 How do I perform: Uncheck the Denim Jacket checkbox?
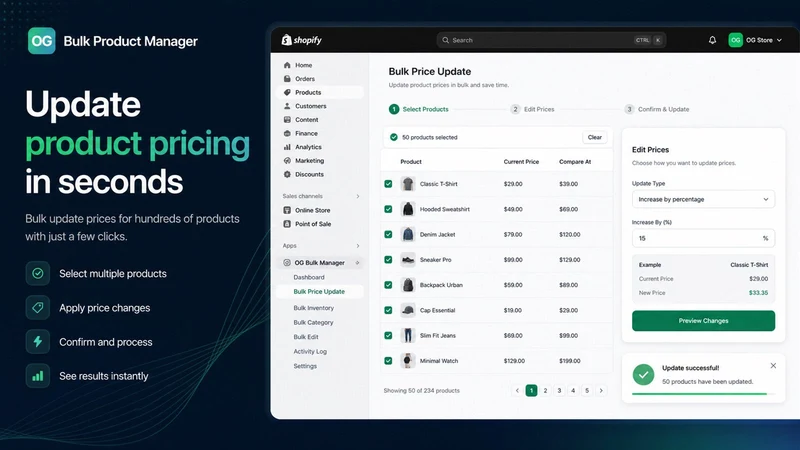coord(388,234)
